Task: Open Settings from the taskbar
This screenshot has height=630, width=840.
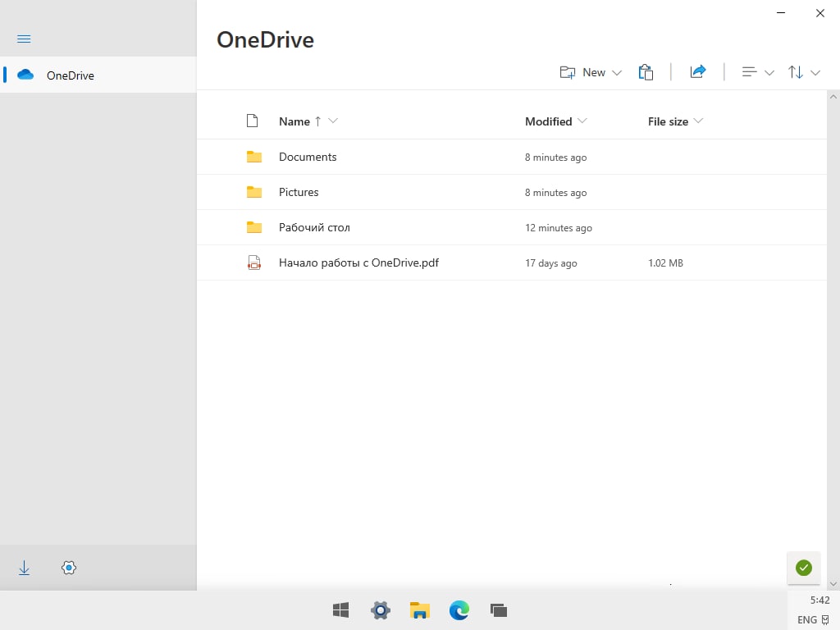Action: point(381,610)
